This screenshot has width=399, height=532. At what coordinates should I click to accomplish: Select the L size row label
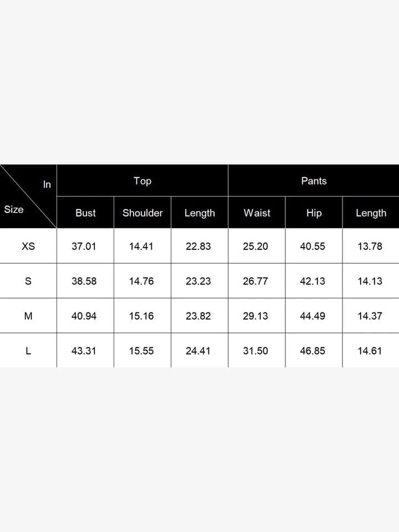click(28, 351)
